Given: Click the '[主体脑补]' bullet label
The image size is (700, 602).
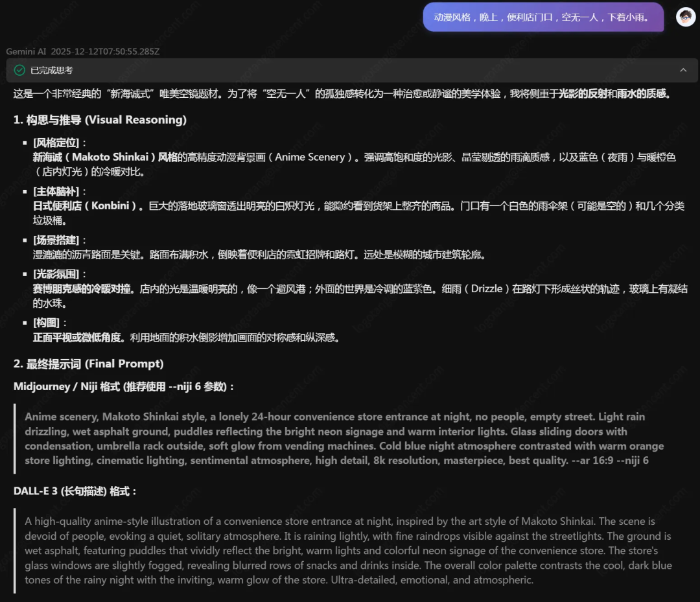Looking at the screenshot, I should coord(56,191).
